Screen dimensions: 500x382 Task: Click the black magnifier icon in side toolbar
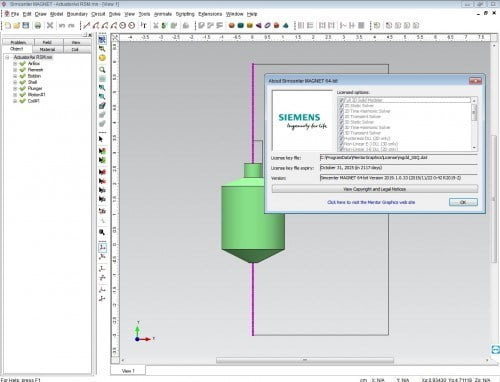tap(102, 232)
